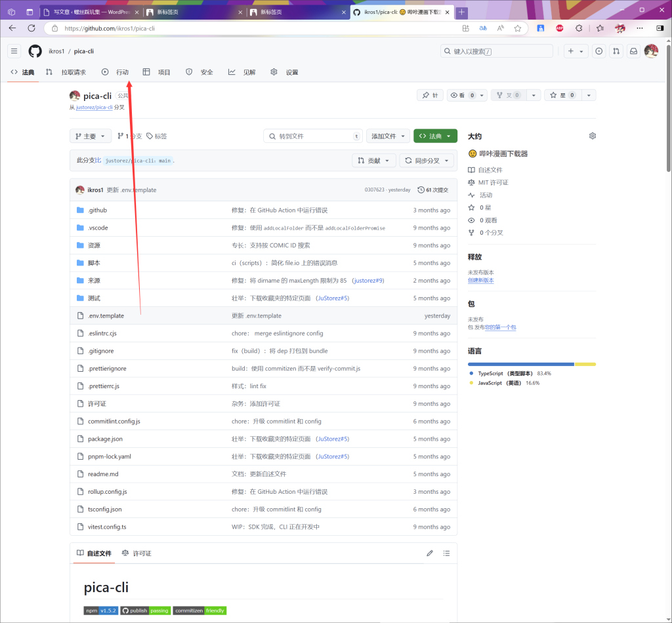This screenshot has height=623, width=672.
Task: Open the browser favorites list icon
Action: [x=600, y=28]
